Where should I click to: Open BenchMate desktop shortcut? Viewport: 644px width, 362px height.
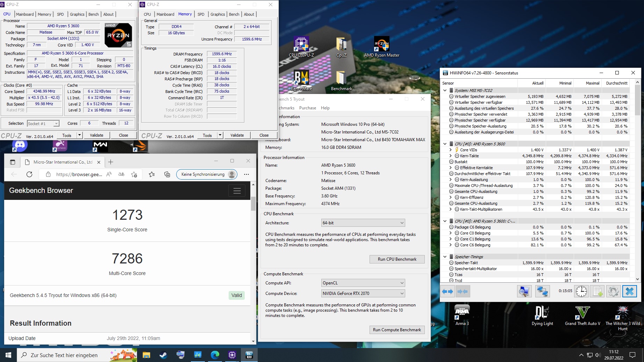click(x=301, y=80)
